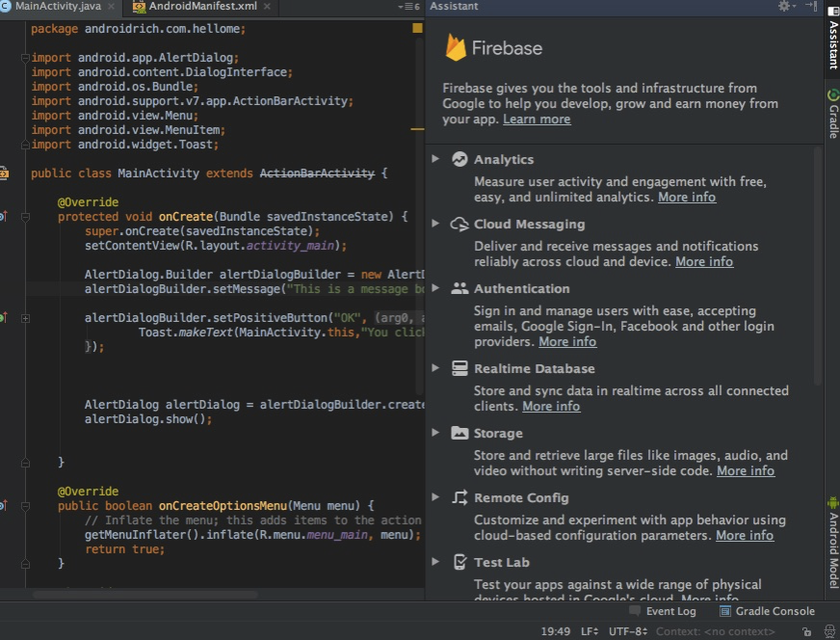Screen dimensions: 840x640
Task: Open the Assistant panel settings gear
Action: tap(785, 7)
